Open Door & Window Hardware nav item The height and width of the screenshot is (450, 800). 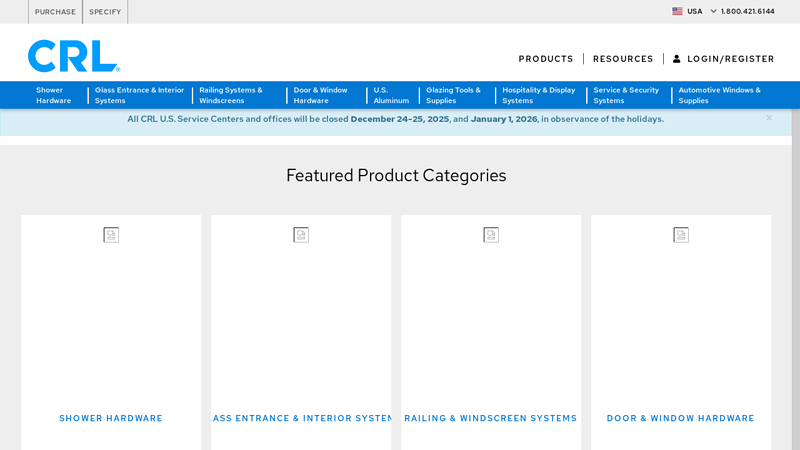point(320,95)
